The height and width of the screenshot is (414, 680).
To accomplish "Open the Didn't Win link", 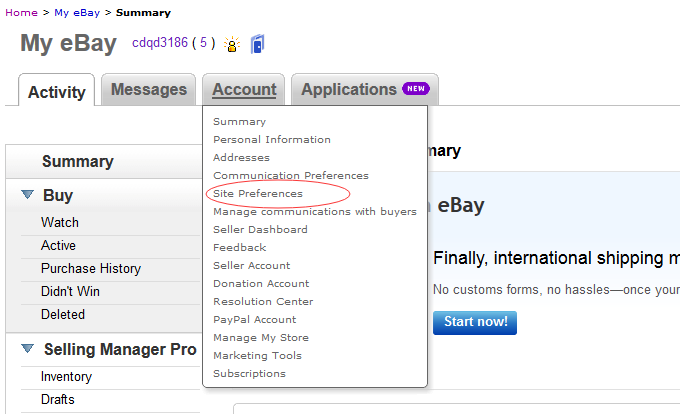I will pos(70,291).
